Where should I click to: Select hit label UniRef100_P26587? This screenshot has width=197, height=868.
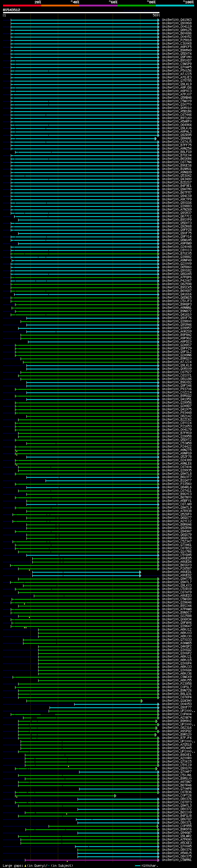(x=176, y=568)
